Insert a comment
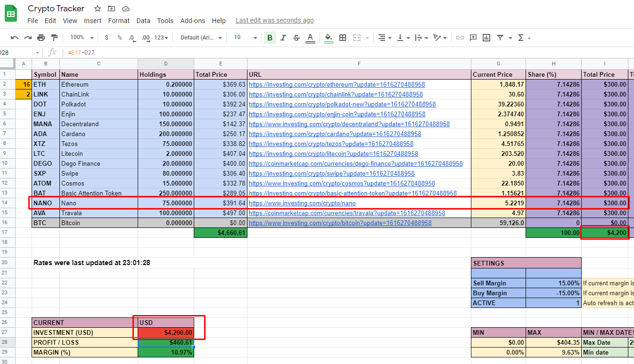This screenshot has width=634, height=364. (473, 38)
